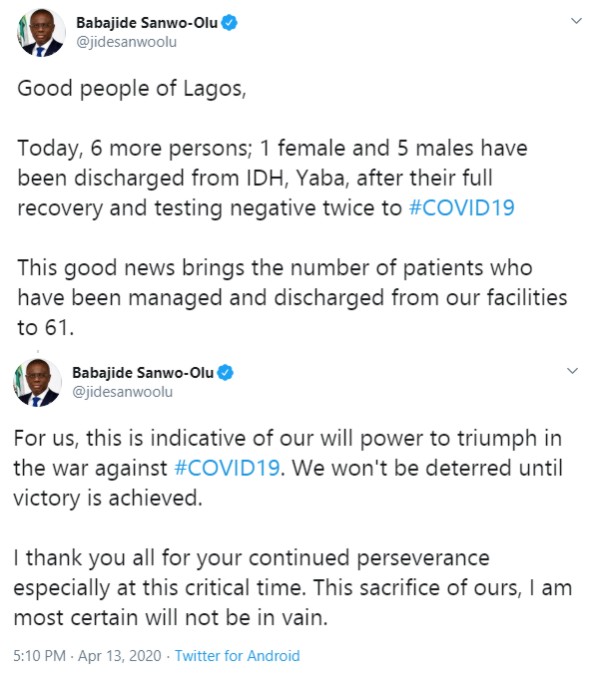Open the profile picture on the first tweet

pos(41,33)
